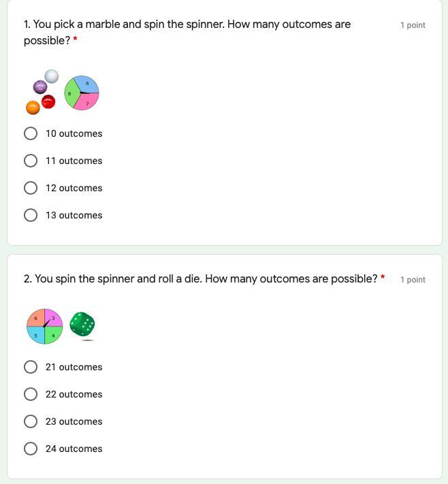Click the four-section spinner in question 2
The width and height of the screenshot is (448, 484).
[x=44, y=327]
